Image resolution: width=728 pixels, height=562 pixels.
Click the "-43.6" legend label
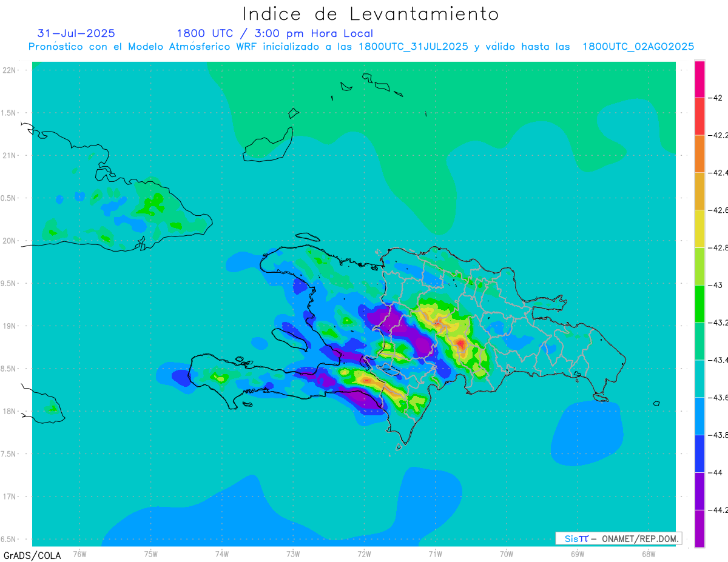pos(718,398)
